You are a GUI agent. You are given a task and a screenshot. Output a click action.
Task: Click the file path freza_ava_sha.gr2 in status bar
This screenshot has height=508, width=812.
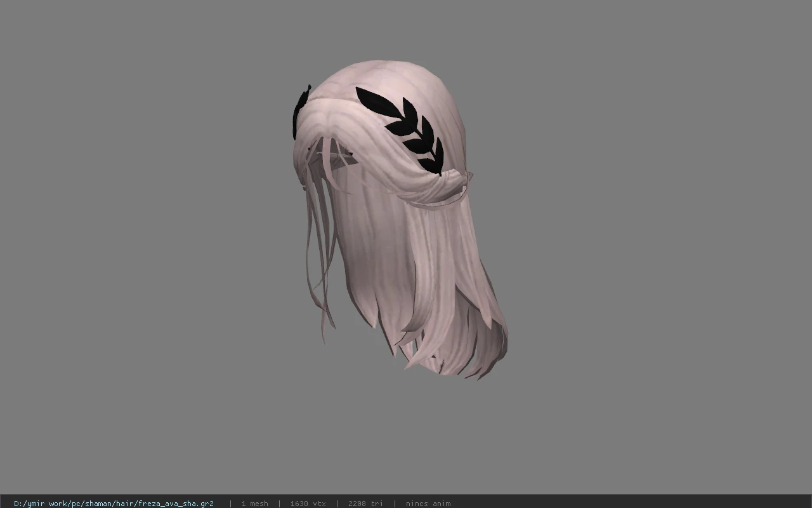click(x=114, y=504)
